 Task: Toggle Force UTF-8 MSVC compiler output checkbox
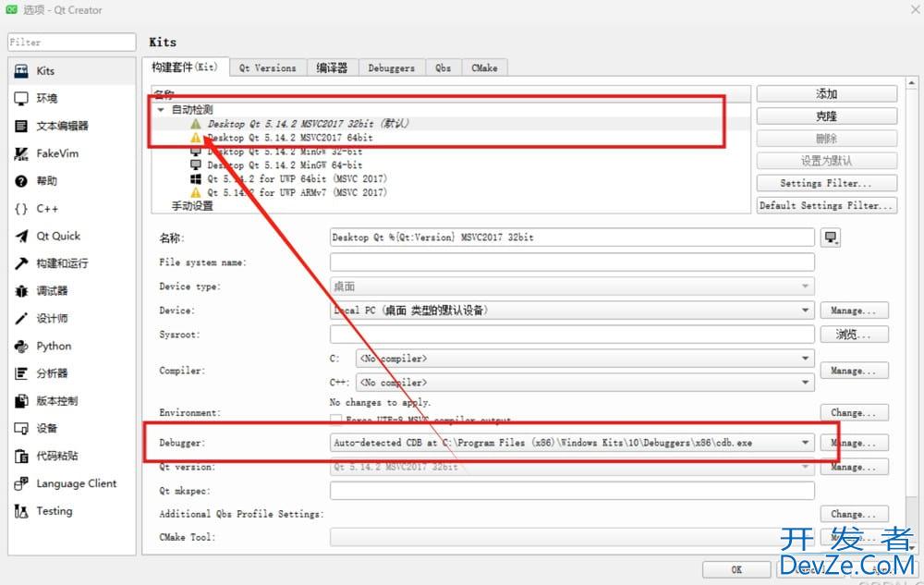(x=336, y=420)
